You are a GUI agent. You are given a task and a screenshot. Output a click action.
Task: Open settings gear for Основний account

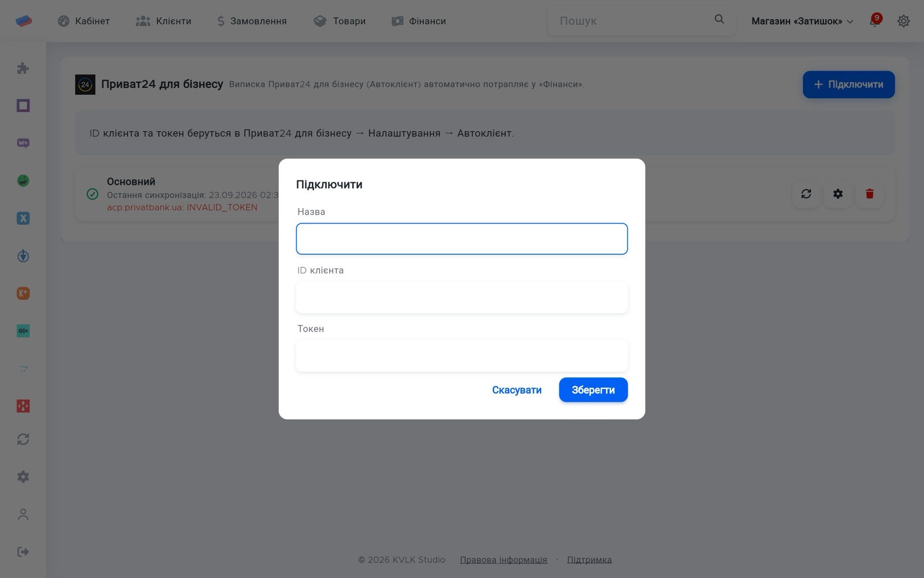838,194
